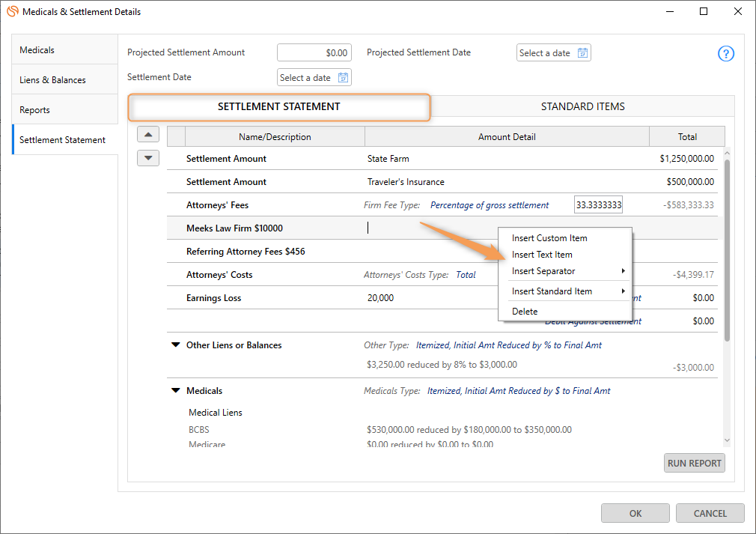Click the -$3,000.00 total cell
756x534 pixels.
coord(693,367)
